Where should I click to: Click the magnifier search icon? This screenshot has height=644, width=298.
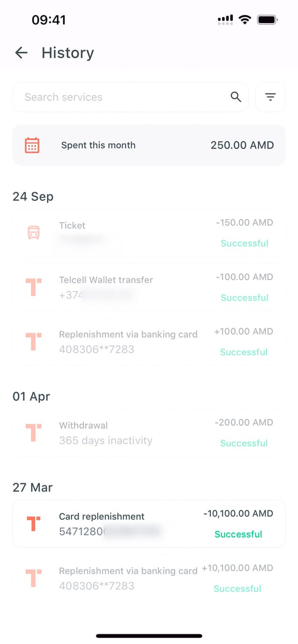click(236, 97)
